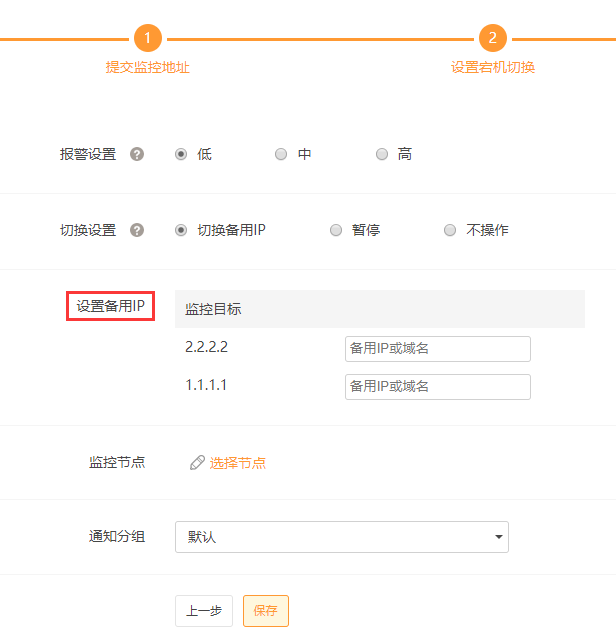Viewport: 616px width, 641px height.
Task: Open the 通知分组 dropdown showing 默认
Action: click(341, 537)
